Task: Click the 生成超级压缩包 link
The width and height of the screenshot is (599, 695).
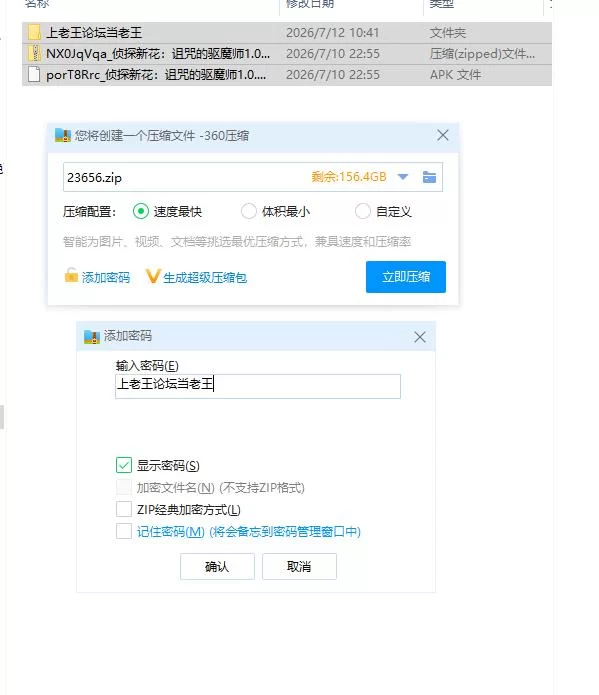Action: (205, 278)
